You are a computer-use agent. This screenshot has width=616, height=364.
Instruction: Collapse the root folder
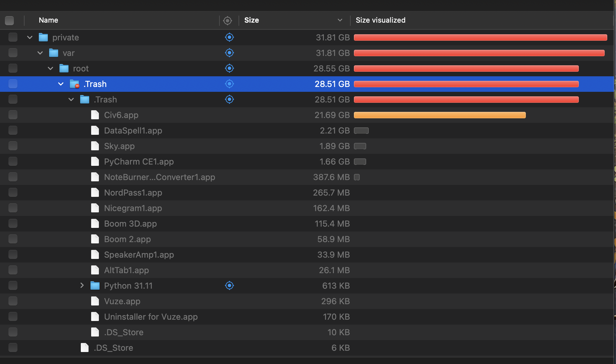50,69
